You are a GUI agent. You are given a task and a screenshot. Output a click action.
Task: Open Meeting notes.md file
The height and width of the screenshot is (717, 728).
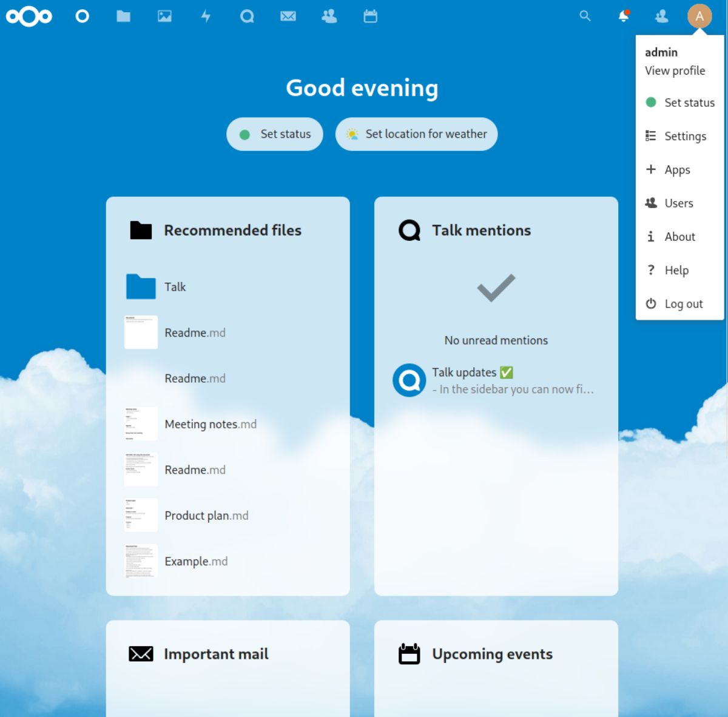(x=228, y=424)
